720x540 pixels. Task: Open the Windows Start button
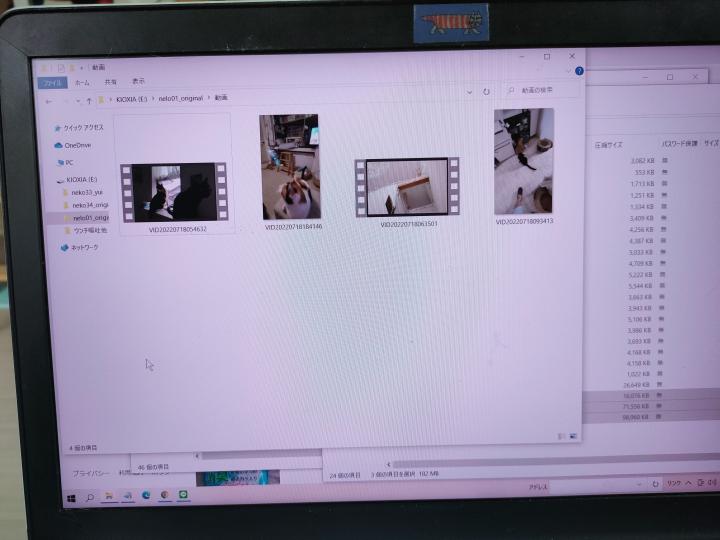[72, 497]
